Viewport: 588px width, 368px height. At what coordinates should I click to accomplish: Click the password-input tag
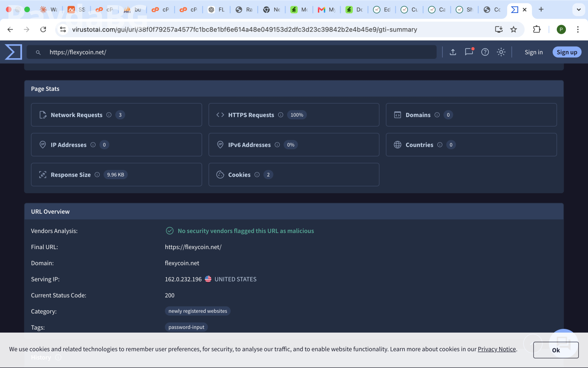tap(186, 327)
